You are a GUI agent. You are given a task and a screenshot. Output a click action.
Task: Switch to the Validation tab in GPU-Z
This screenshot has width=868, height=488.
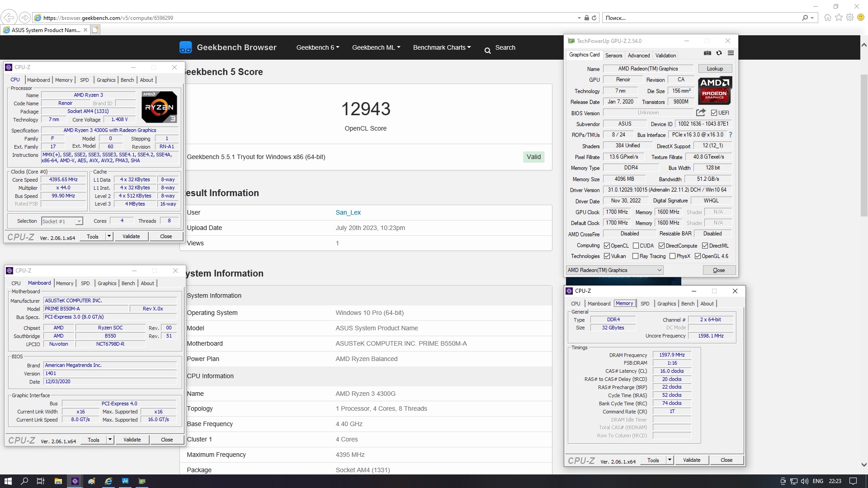point(665,56)
